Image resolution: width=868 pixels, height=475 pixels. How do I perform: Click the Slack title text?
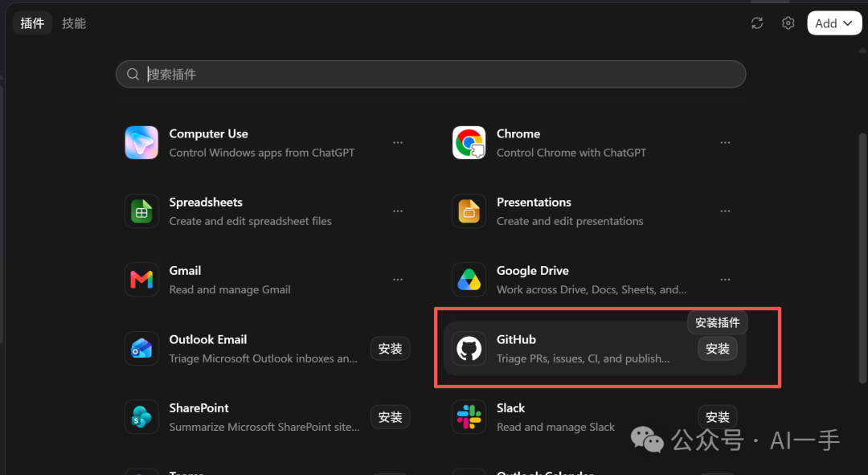click(510, 408)
